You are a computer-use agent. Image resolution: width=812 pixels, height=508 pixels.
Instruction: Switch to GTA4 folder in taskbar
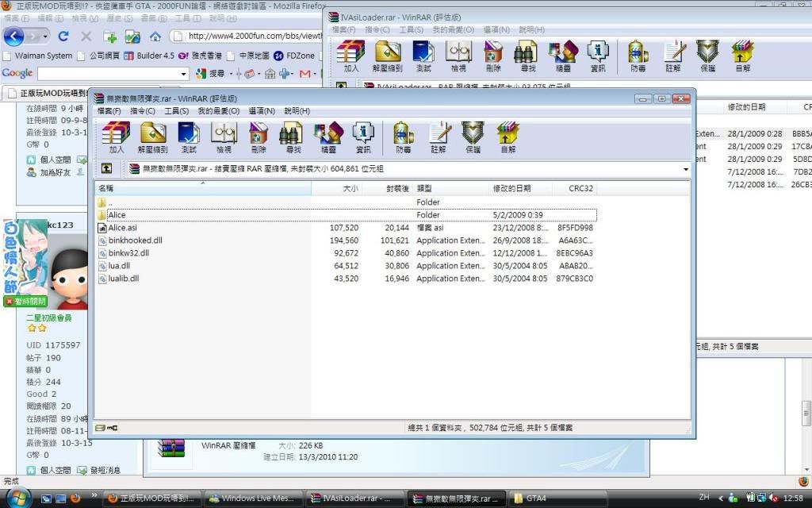(536, 498)
